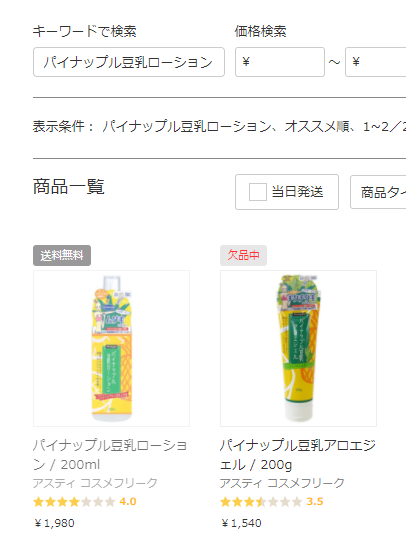
Task: Open the 商品タイプ dropdown
Action: 378,192
